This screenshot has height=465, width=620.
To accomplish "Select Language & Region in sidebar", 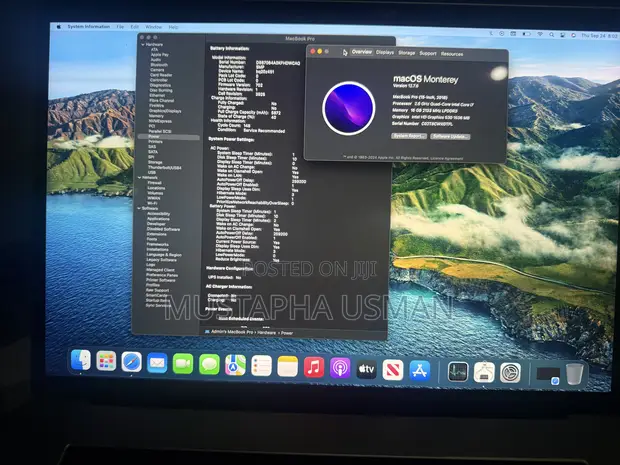I will (164, 255).
